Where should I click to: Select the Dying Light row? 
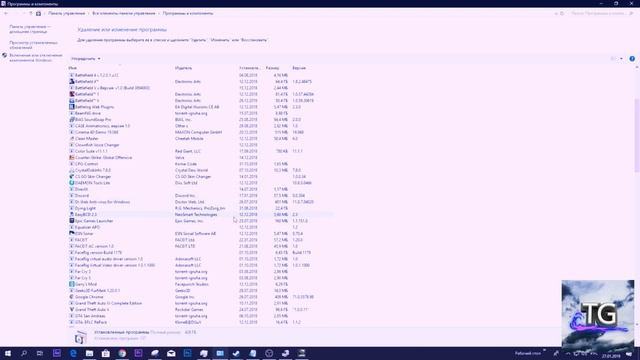pos(201,208)
